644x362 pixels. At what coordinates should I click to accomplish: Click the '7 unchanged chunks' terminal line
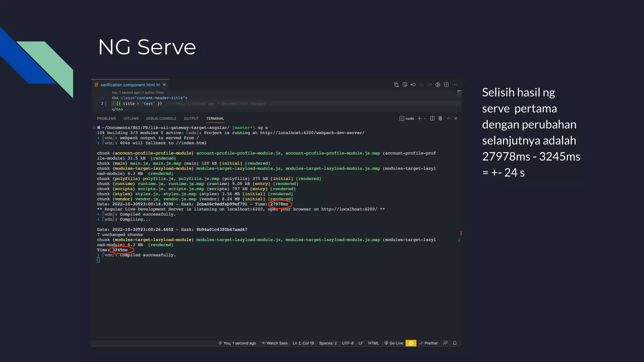click(120, 235)
